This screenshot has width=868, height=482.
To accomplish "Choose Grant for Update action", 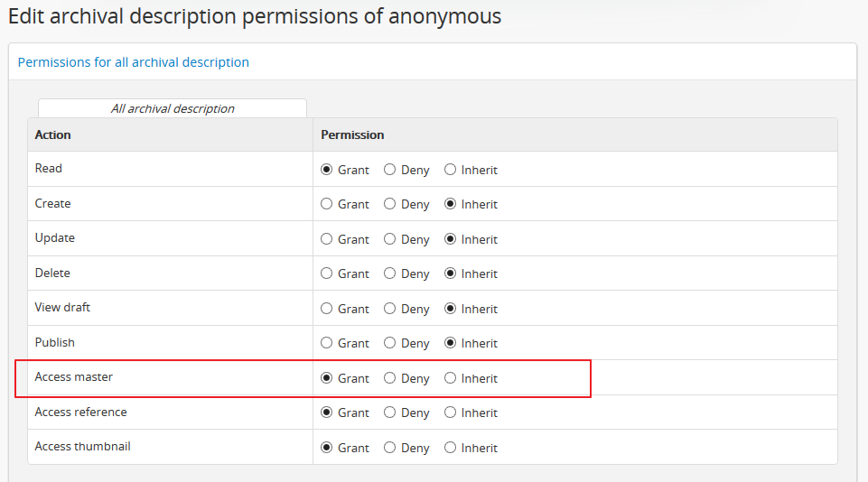I will tap(327, 239).
